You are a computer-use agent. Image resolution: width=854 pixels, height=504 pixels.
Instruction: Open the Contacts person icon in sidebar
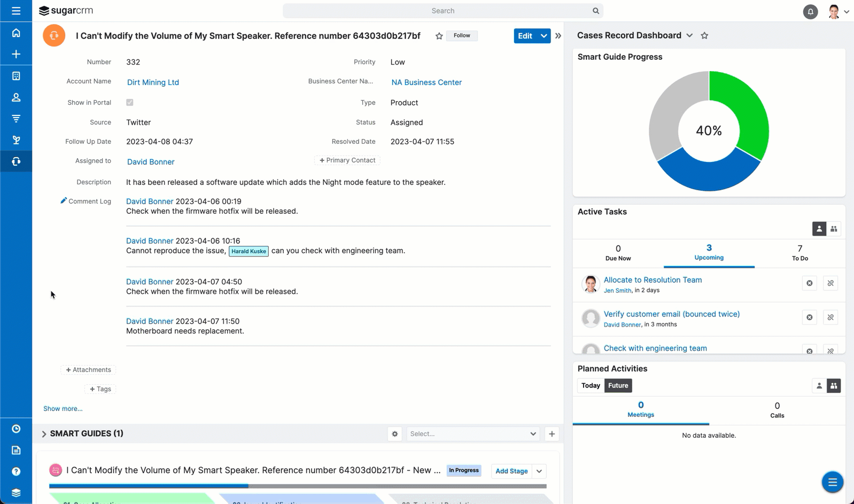tap(16, 97)
